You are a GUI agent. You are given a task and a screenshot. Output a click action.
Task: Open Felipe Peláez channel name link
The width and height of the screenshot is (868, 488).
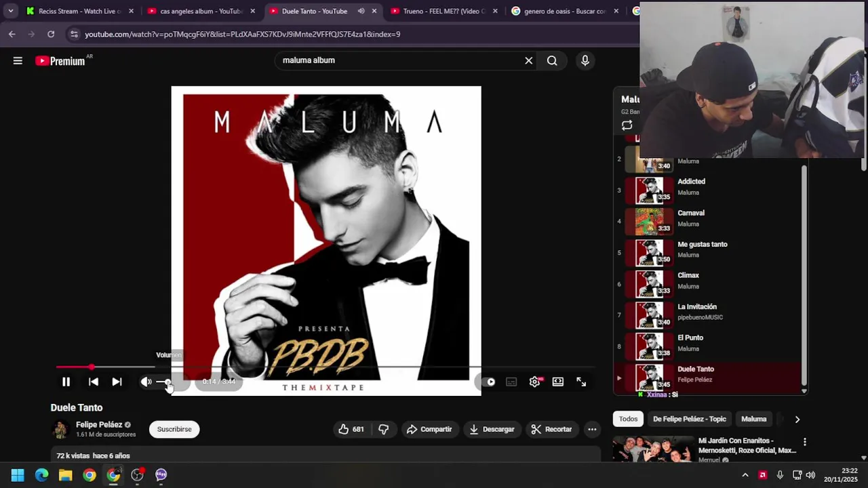99,425
